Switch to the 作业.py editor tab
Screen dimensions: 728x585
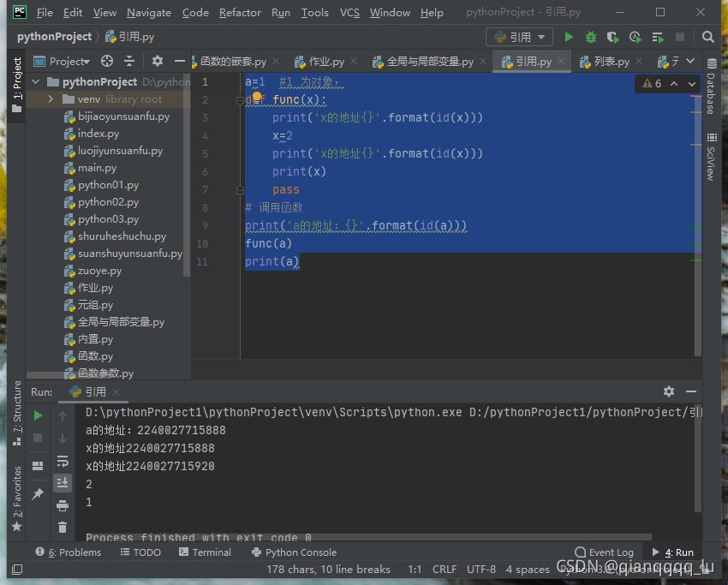click(x=325, y=62)
